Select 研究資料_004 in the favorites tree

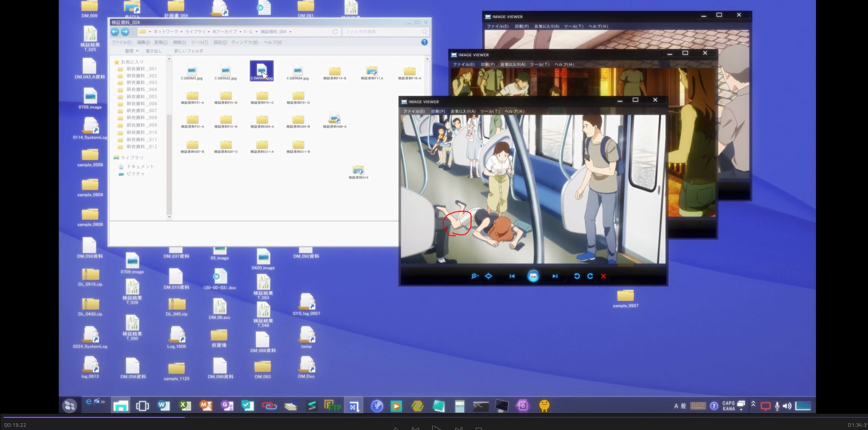coord(142,89)
